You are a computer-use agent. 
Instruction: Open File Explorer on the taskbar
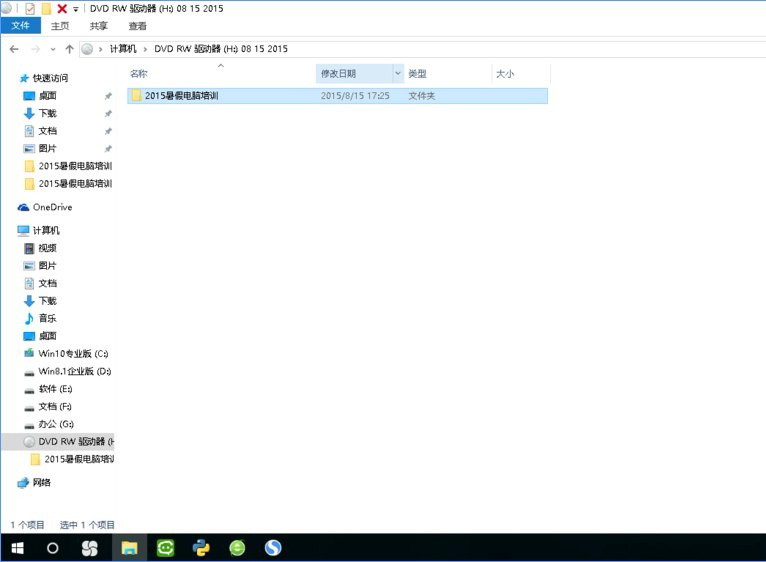tap(129, 548)
